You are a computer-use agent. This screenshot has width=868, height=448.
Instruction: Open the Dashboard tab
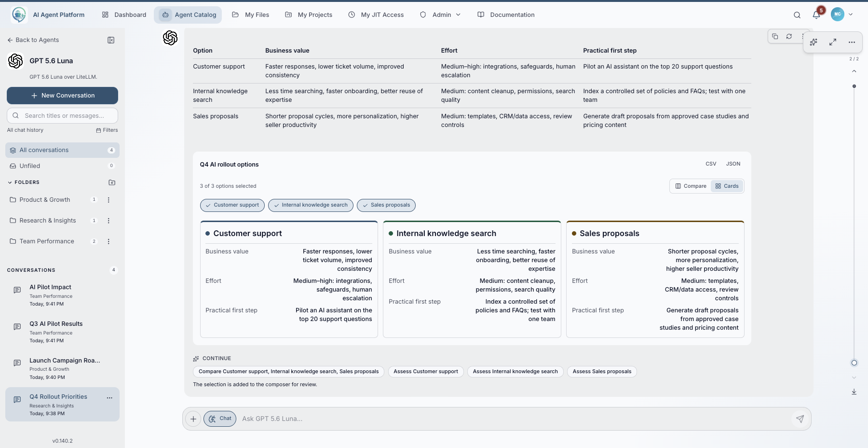pos(124,15)
